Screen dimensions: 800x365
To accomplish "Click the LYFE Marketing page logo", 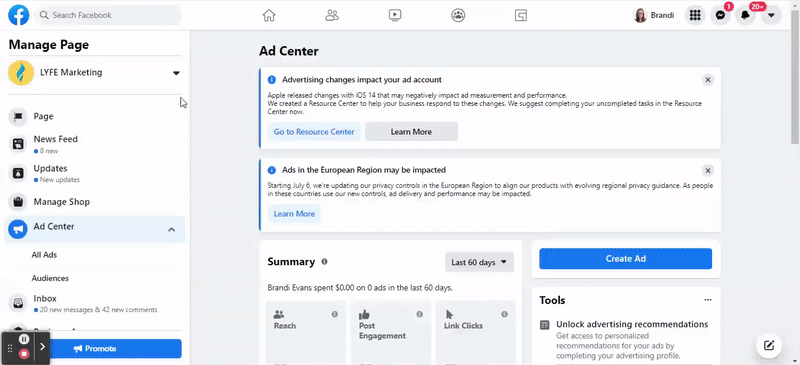I will tap(21, 73).
